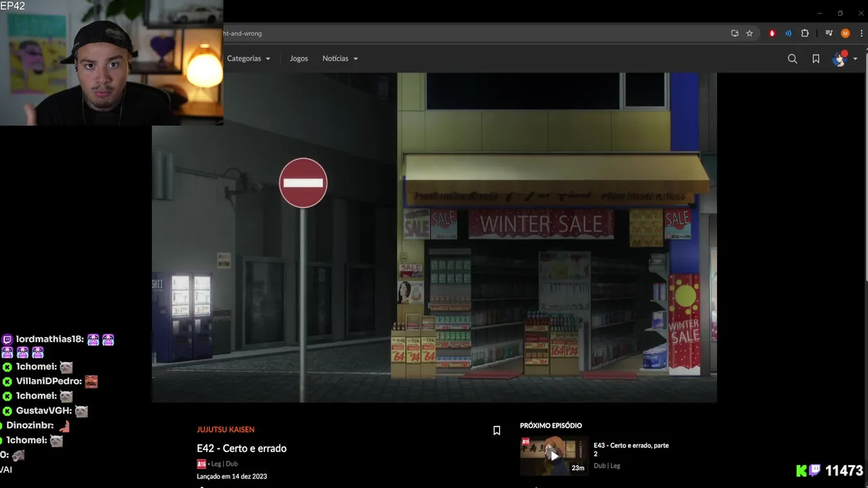Click the A16 age rating badge
Screen dimensions: 868x488
coord(201,464)
